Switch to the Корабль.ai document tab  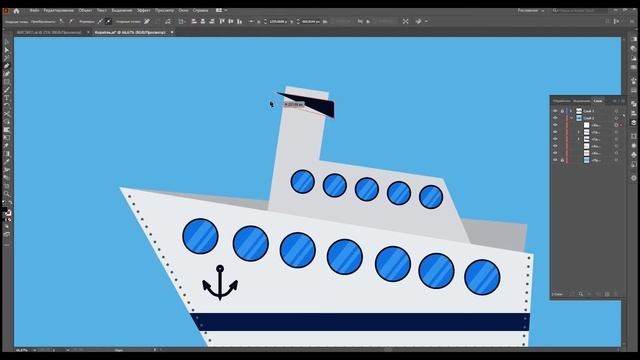pyautogui.click(x=130, y=32)
